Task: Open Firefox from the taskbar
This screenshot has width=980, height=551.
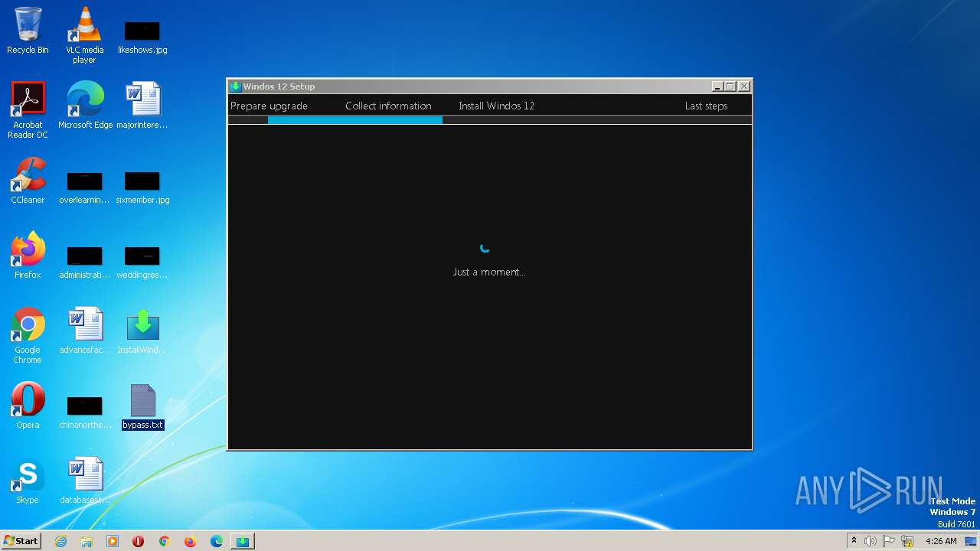Action: pyautogui.click(x=190, y=541)
